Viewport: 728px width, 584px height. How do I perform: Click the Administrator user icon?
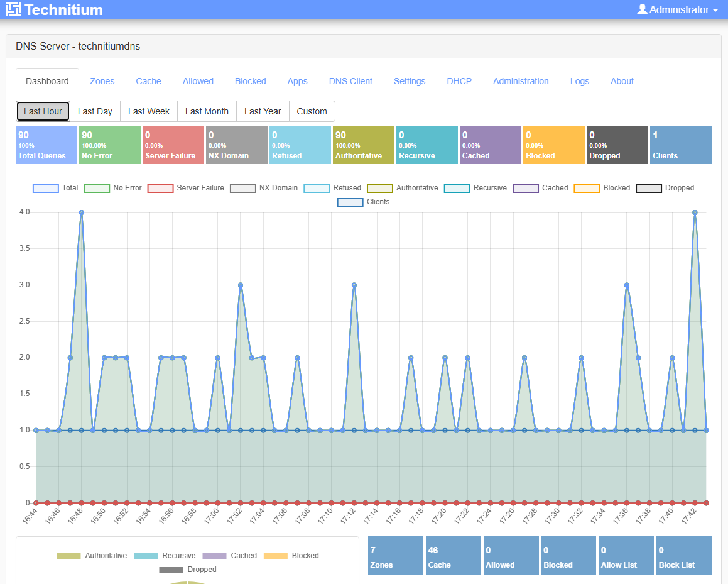tap(642, 9)
